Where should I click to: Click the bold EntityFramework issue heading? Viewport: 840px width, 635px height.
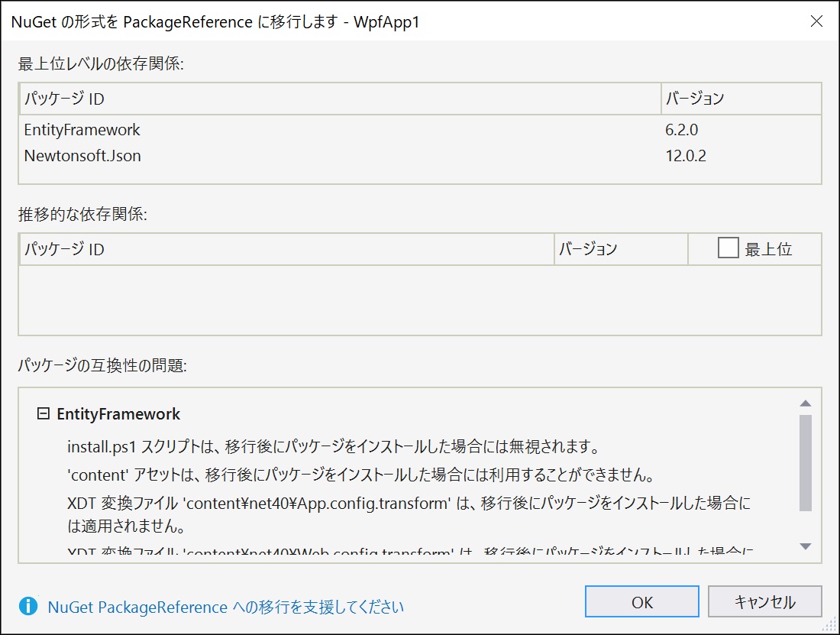coord(118,413)
